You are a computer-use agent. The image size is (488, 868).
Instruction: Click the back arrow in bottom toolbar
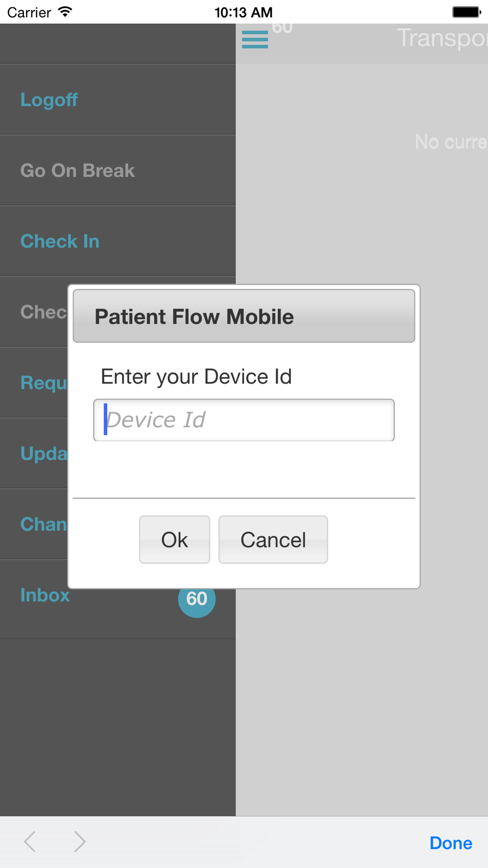click(x=30, y=842)
